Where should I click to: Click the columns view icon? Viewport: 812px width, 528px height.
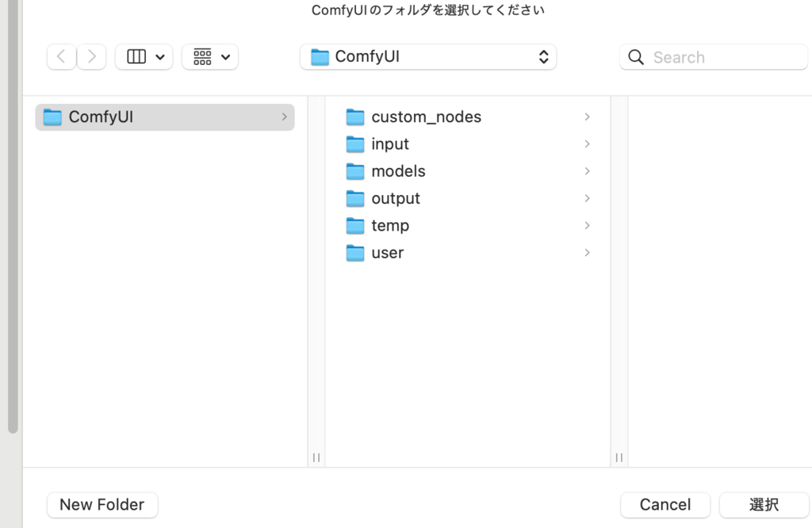point(136,56)
